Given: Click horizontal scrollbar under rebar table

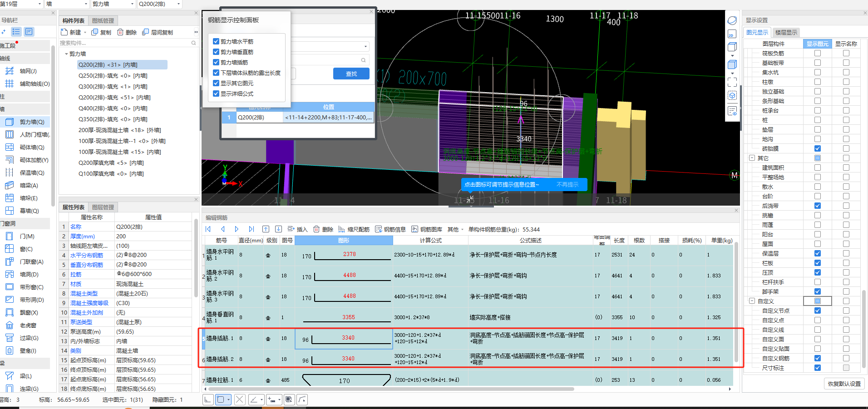Looking at the screenshot, I should [391, 389].
